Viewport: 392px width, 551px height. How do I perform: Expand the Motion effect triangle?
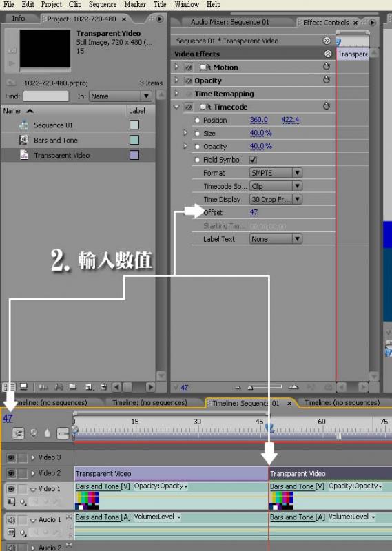177,67
